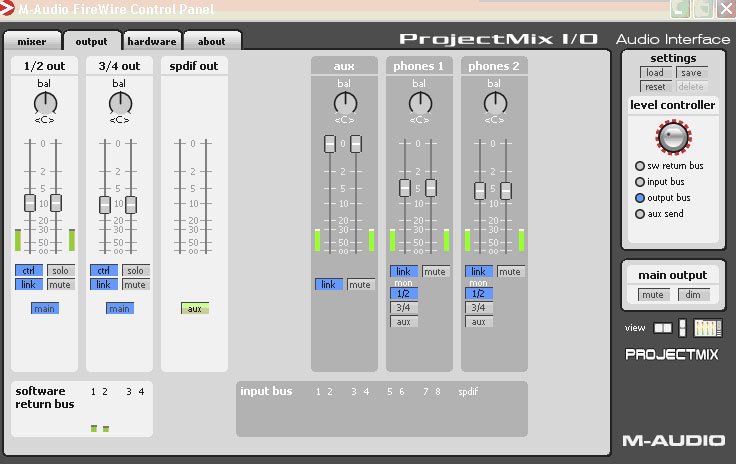Click the 1/2 out left fader handle

tap(30, 203)
